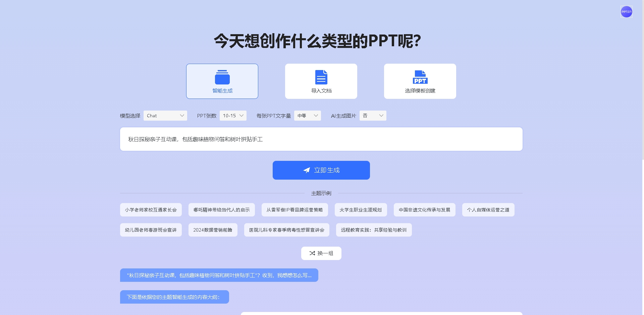The image size is (644, 315).
Task: Click the 智能生成 stacked layers icon
Action: pos(222,77)
